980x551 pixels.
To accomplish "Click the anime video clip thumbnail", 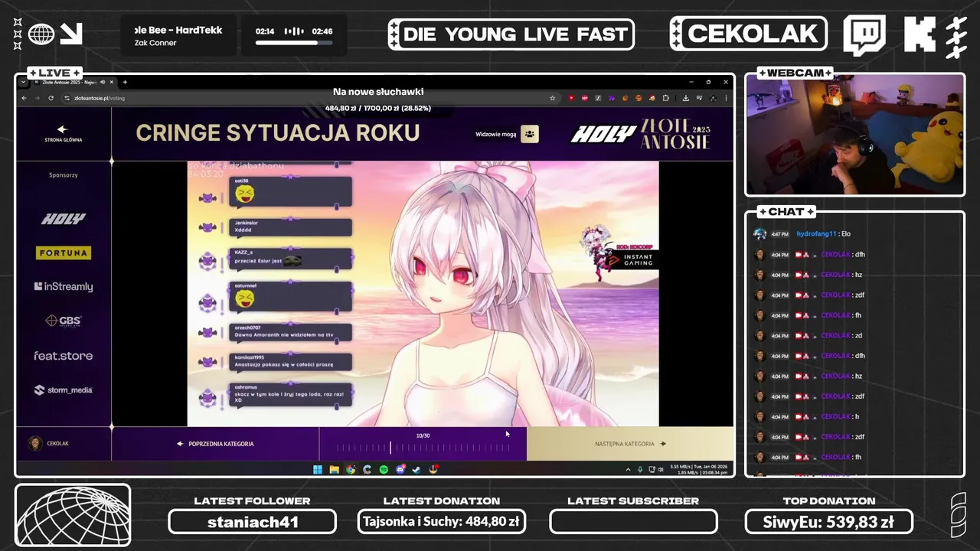I will (423, 293).
